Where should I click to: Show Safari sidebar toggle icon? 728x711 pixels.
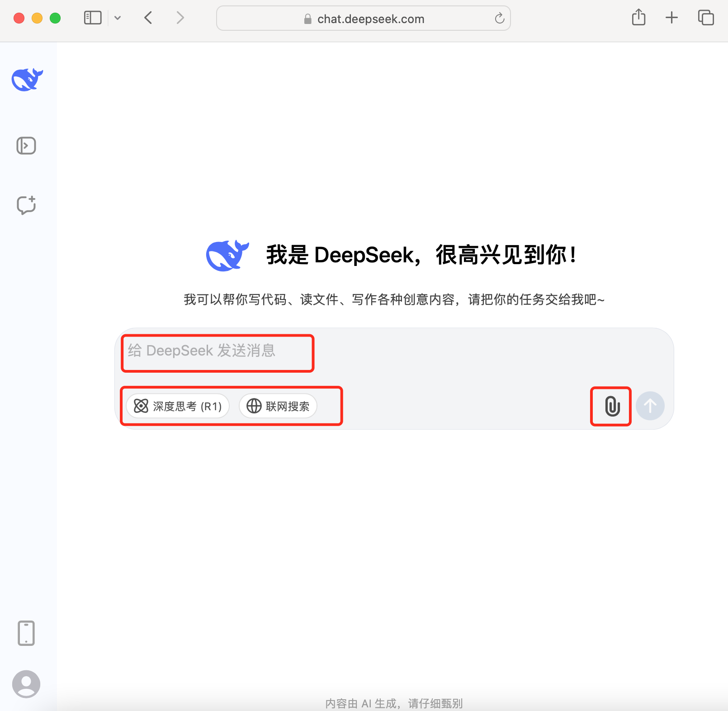(93, 18)
